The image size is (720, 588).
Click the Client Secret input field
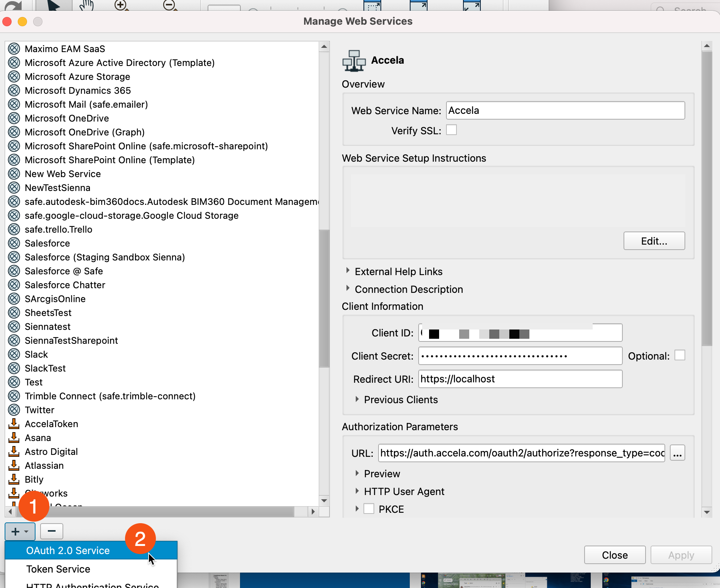pyautogui.click(x=520, y=356)
